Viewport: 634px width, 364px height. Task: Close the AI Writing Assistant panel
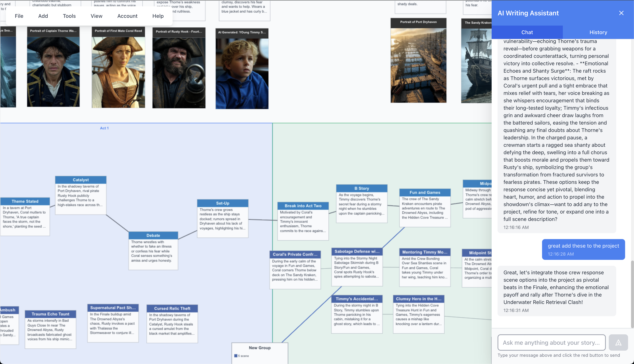pyautogui.click(x=621, y=13)
